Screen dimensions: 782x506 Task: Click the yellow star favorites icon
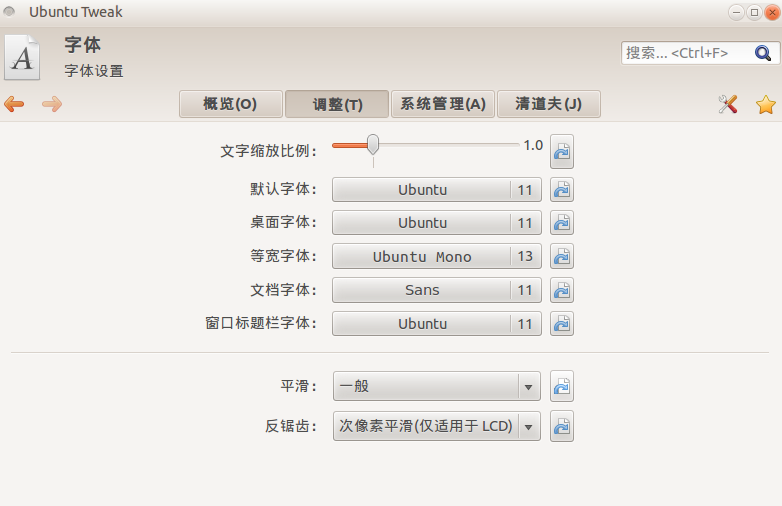pos(766,105)
